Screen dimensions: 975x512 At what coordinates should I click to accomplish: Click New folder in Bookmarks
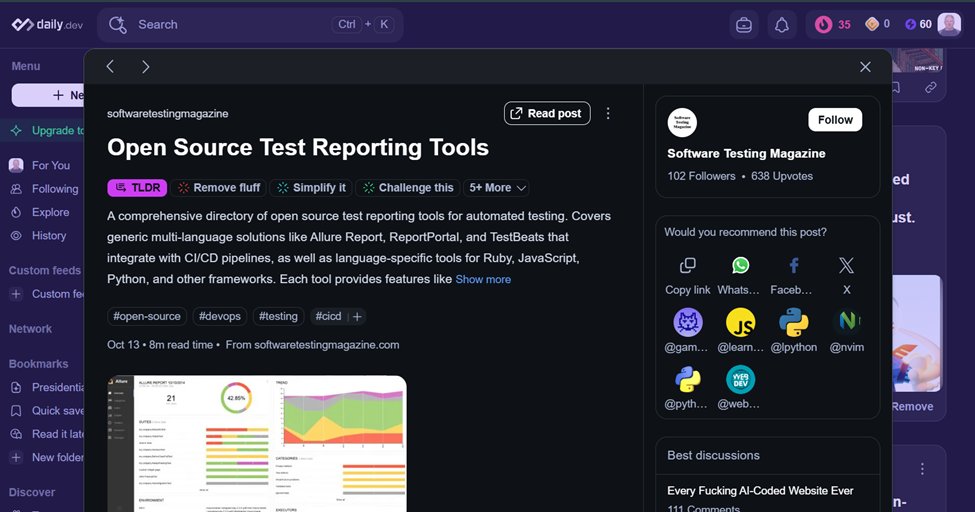pyautogui.click(x=47, y=457)
